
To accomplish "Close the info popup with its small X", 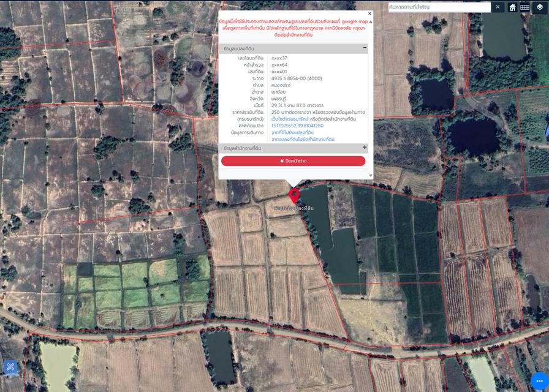I will point(369,13).
